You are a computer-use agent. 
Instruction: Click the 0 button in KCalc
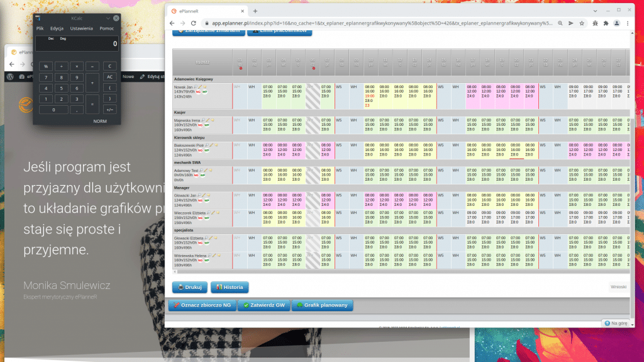click(x=53, y=110)
